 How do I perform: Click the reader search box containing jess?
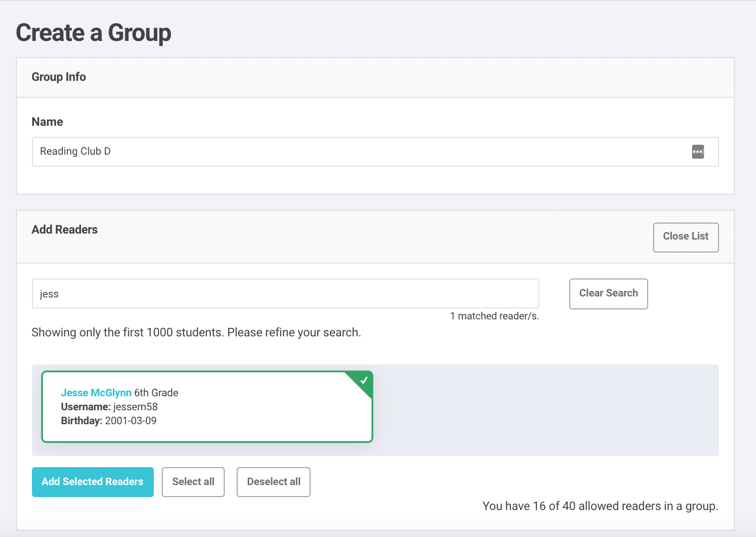(x=285, y=293)
